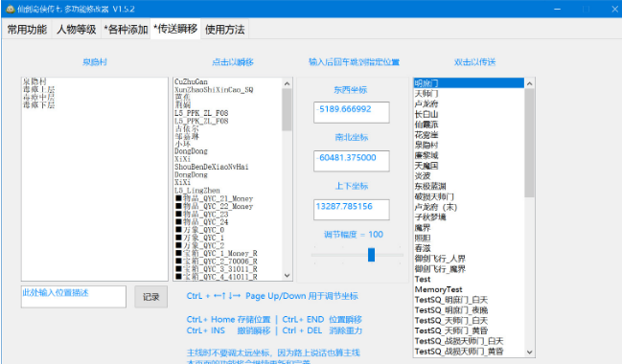
Task: Select the MemoryTest entry
Action: click(x=438, y=289)
